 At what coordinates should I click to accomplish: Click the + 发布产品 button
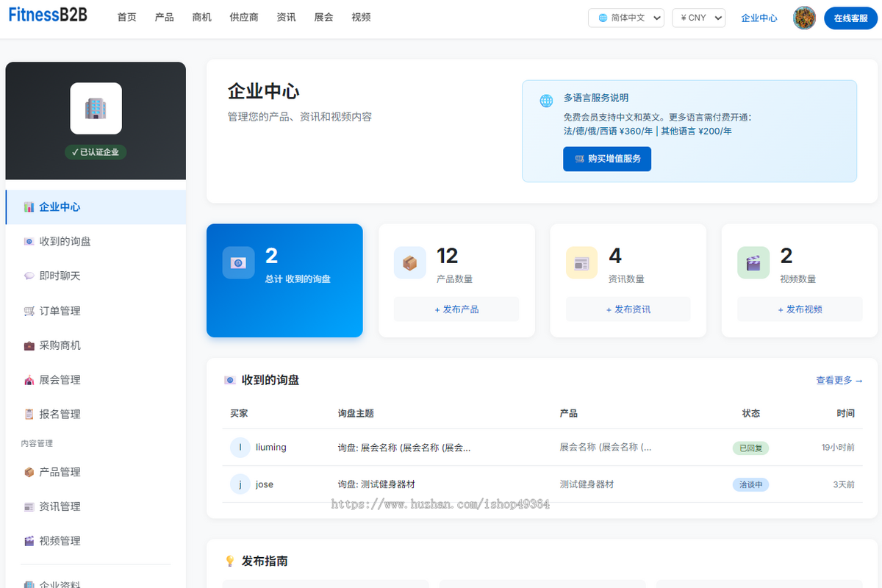coord(456,309)
